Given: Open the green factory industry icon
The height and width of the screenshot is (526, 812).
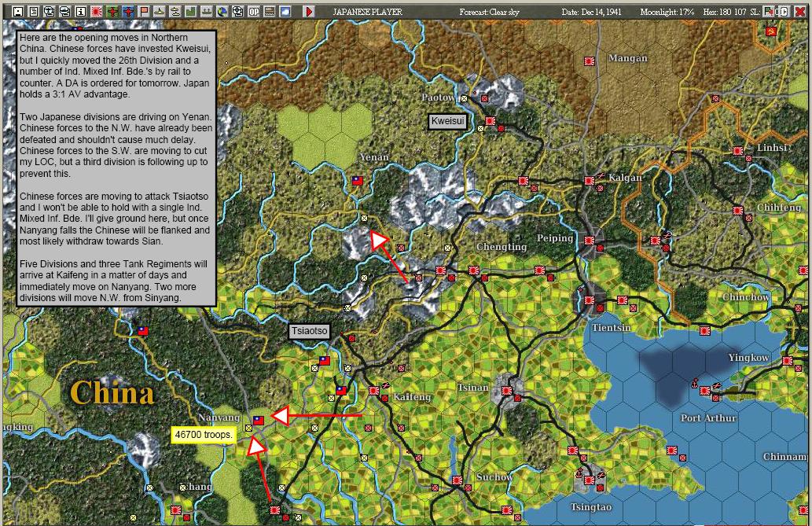Looking at the screenshot, I should (190, 11).
